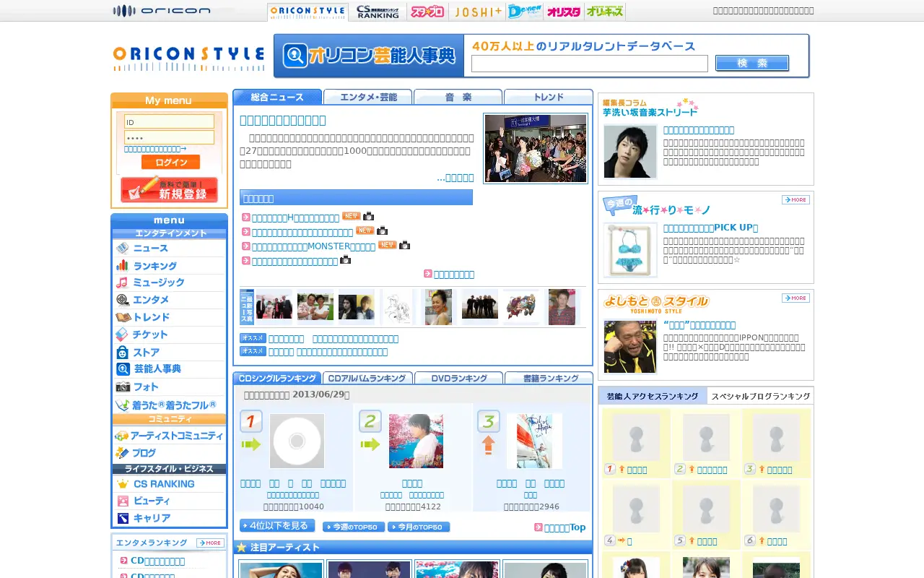
Task: Switch to the エンタメ・芸能 news tab
Action: tap(367, 97)
